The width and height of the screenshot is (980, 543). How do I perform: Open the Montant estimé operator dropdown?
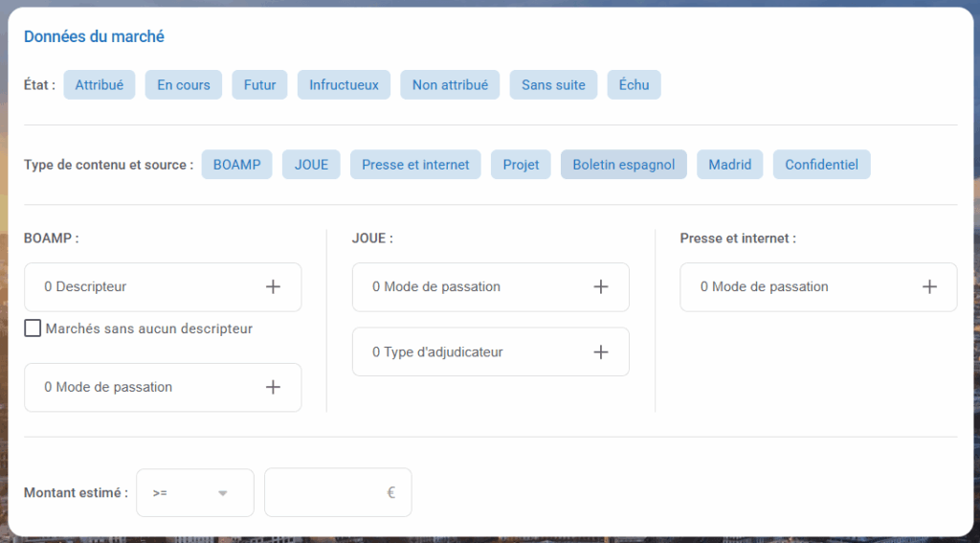pyautogui.click(x=195, y=492)
